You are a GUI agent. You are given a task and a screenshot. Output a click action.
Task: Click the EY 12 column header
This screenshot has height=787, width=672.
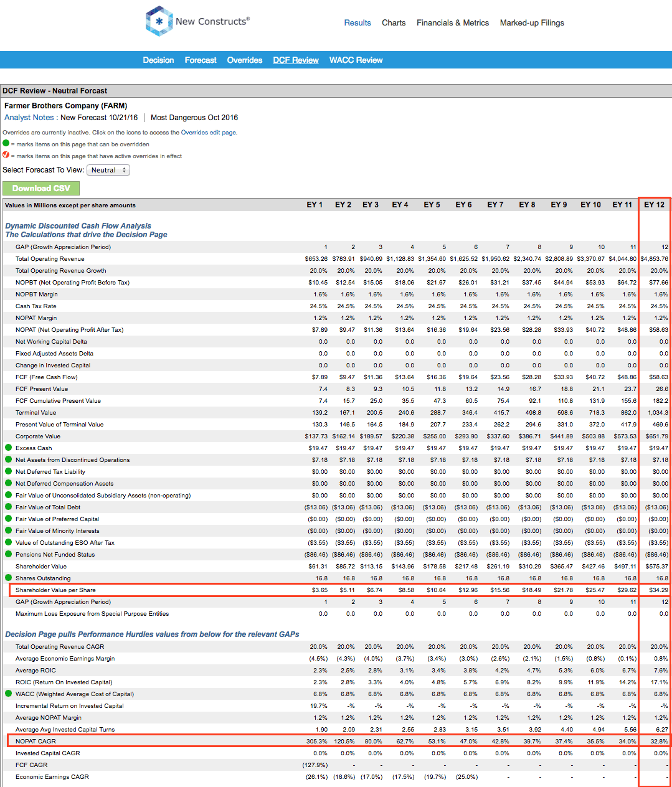coord(654,205)
